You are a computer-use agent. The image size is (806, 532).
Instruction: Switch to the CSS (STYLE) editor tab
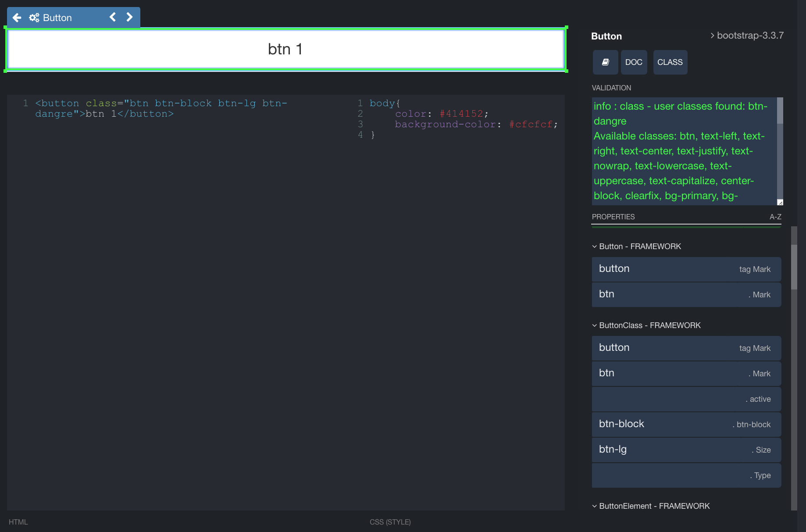(390, 522)
